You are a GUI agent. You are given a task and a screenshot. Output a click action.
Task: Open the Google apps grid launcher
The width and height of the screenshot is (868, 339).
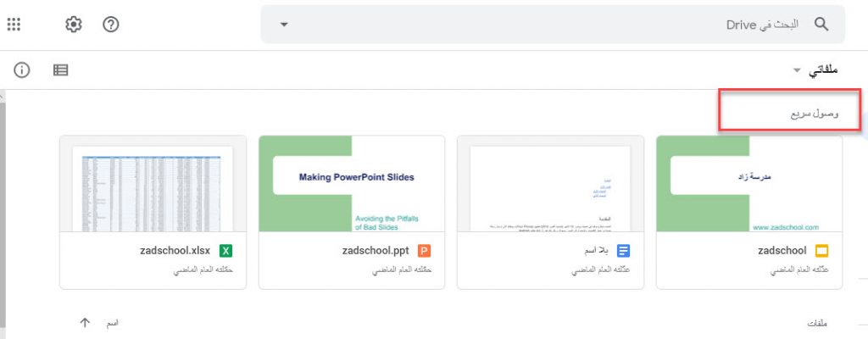14,25
